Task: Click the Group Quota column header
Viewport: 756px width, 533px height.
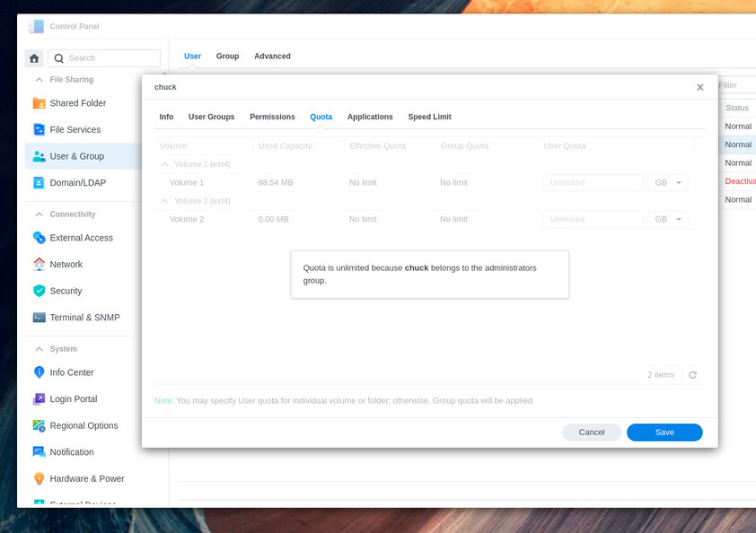Action: pyautogui.click(x=465, y=146)
